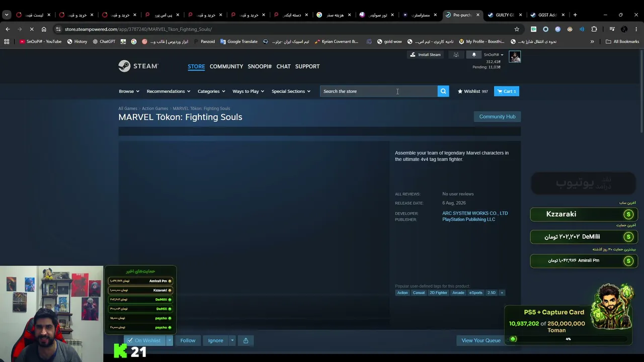
Task: Expand the Special Sections menu
Action: [291, 92]
